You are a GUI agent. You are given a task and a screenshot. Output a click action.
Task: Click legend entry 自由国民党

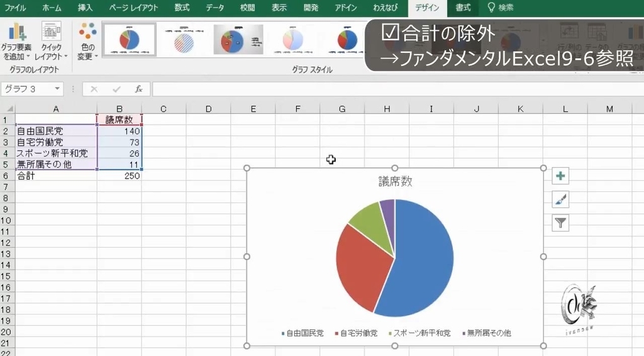[303, 333]
